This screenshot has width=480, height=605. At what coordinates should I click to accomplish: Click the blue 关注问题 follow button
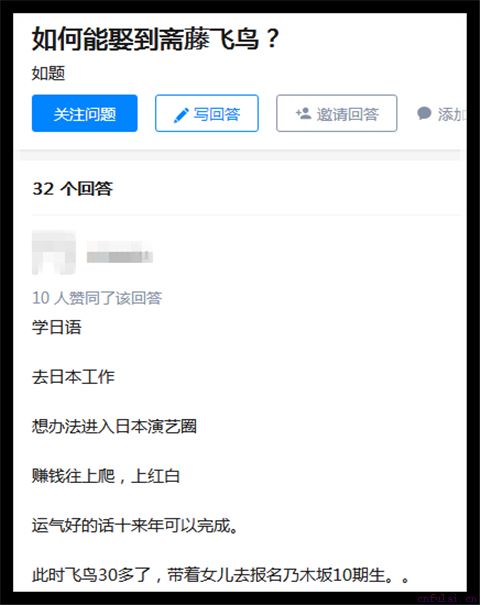tap(85, 113)
